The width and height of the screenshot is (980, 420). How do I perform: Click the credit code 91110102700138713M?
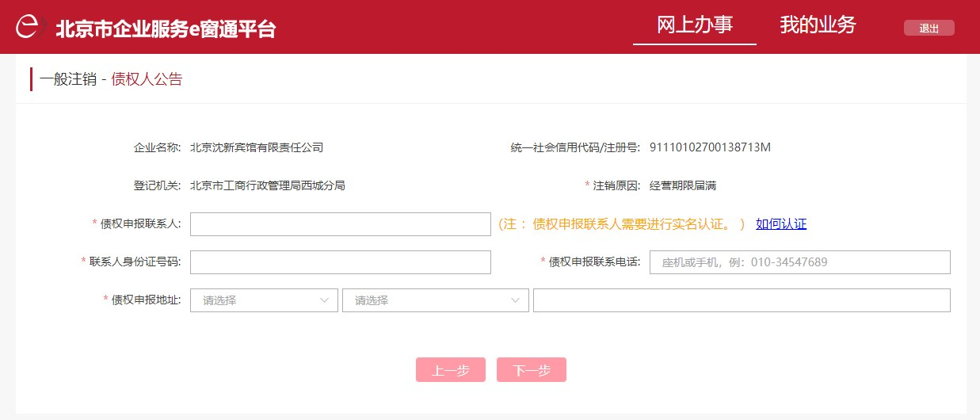pyautogui.click(x=710, y=147)
